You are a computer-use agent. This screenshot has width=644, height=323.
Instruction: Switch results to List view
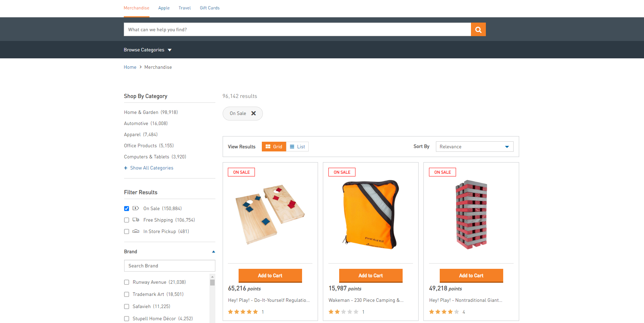tap(298, 147)
